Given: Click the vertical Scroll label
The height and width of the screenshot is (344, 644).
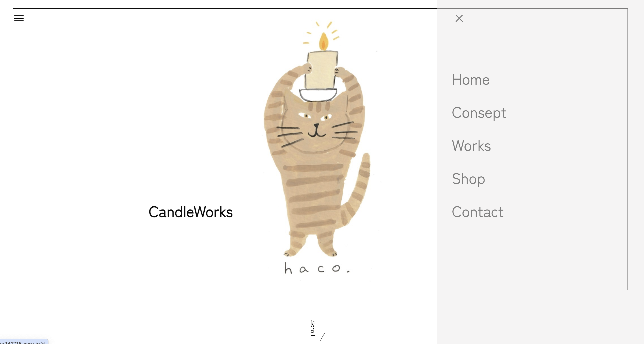Looking at the screenshot, I should click(313, 328).
